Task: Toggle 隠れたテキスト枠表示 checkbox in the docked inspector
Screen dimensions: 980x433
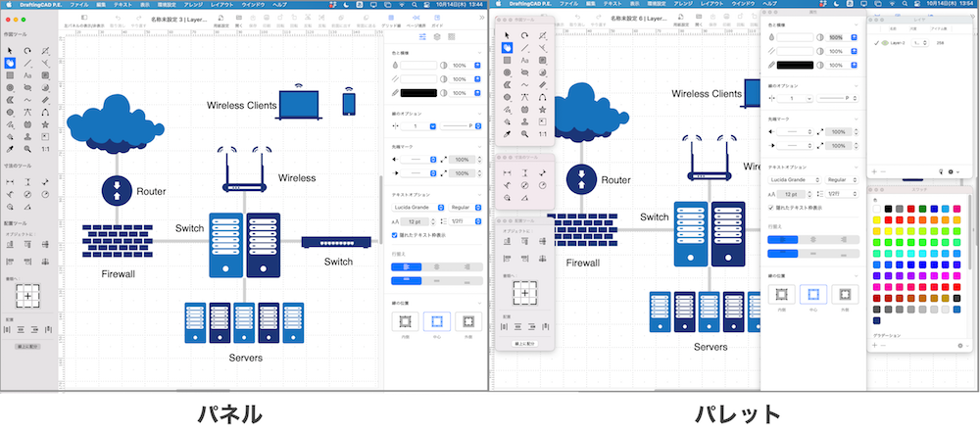Action: [395, 235]
